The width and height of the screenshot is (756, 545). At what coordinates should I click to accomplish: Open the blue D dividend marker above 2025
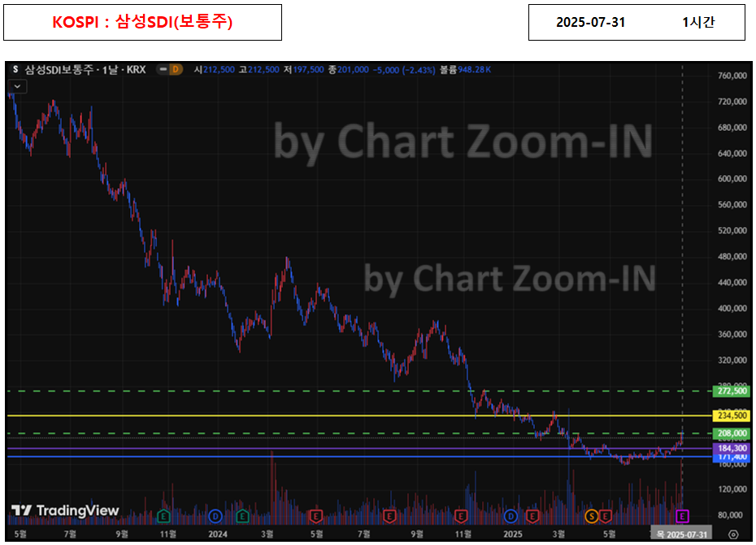(511, 517)
